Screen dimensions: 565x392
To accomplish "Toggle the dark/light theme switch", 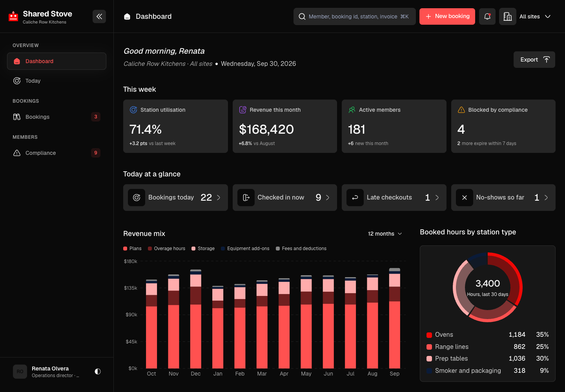I will click(x=98, y=372).
